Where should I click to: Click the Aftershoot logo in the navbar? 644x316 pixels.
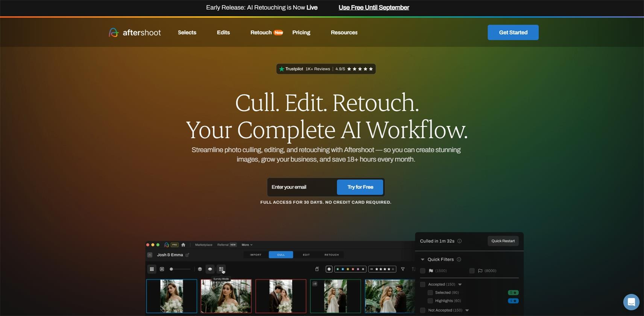point(135,32)
